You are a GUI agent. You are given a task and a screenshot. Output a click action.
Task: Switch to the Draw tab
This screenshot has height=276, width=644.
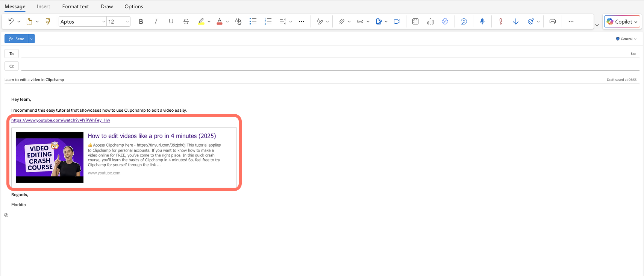[107, 6]
